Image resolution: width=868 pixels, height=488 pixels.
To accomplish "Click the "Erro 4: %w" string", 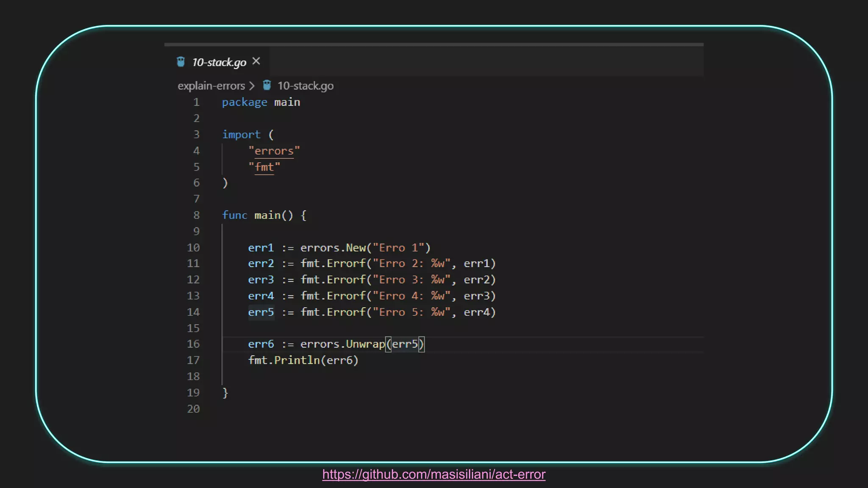I will [x=412, y=296].
